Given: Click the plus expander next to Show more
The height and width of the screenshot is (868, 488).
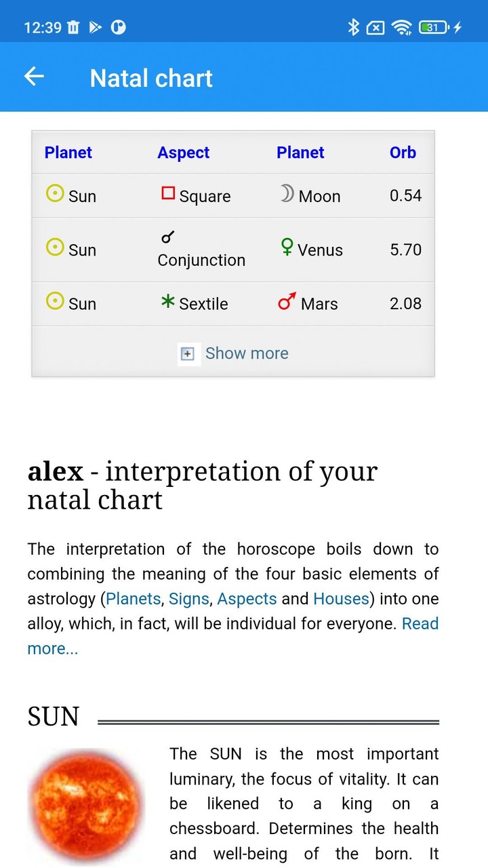Looking at the screenshot, I should coord(188,353).
